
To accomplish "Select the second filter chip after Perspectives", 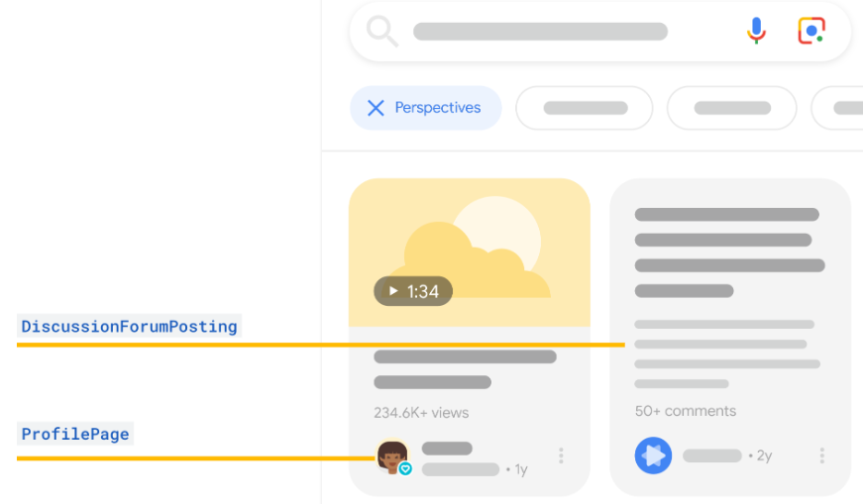I will 585,108.
